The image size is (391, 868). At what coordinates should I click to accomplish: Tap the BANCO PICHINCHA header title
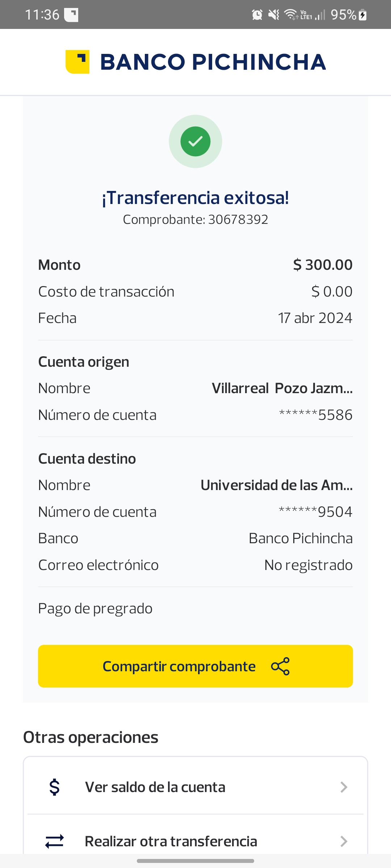click(213, 62)
